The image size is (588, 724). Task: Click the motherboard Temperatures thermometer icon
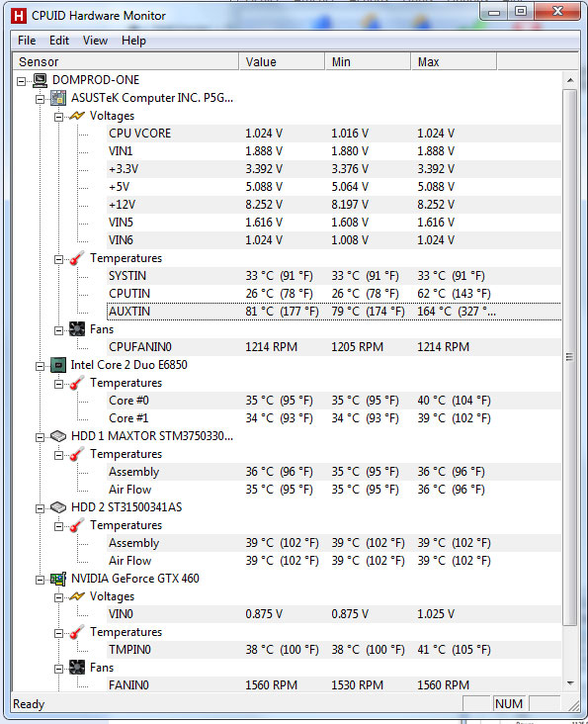point(77,258)
